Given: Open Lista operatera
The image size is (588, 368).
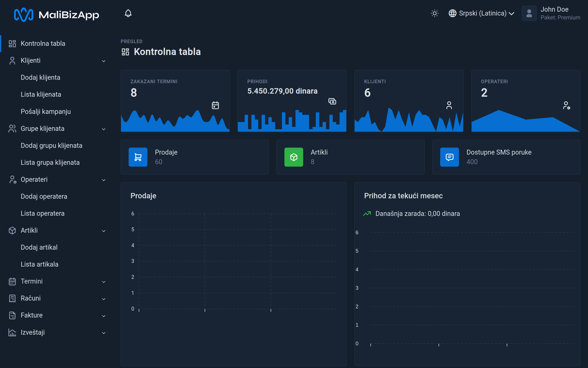Looking at the screenshot, I should point(42,213).
